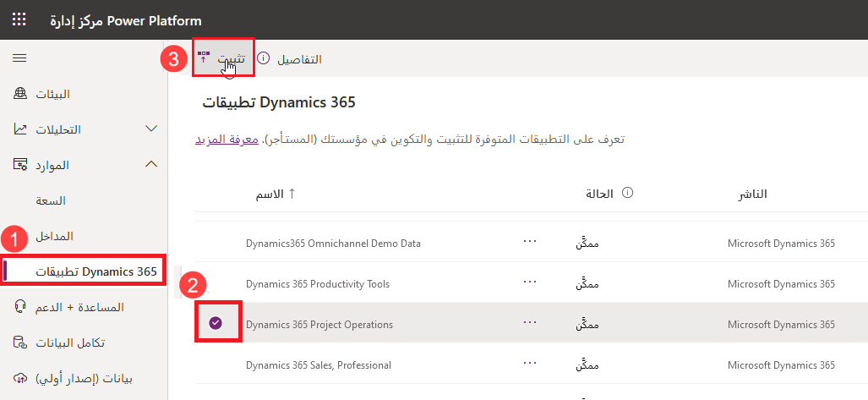Select Dynamics 365 Productivity Tools name
This screenshot has width=868, height=400.
click(x=318, y=284)
